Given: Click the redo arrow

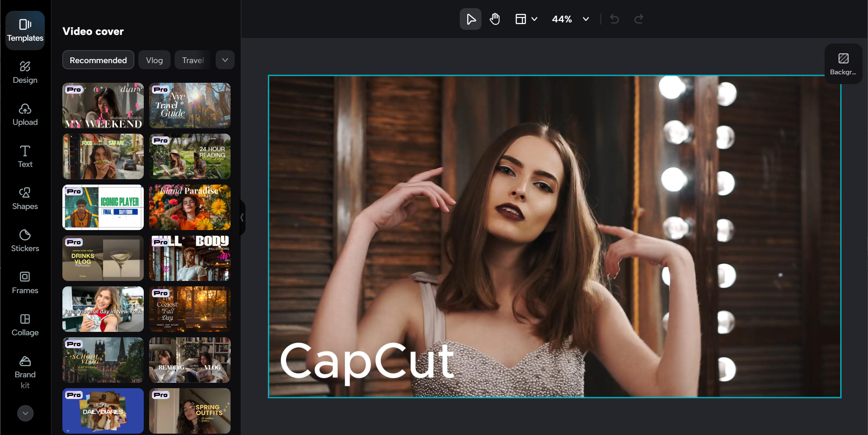Looking at the screenshot, I should (639, 19).
